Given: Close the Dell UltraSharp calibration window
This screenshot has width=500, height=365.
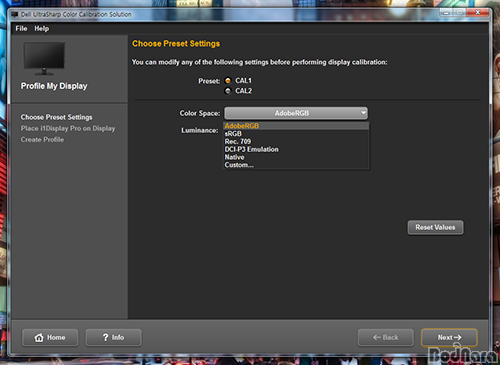Looking at the screenshot, I should tap(477, 13).
